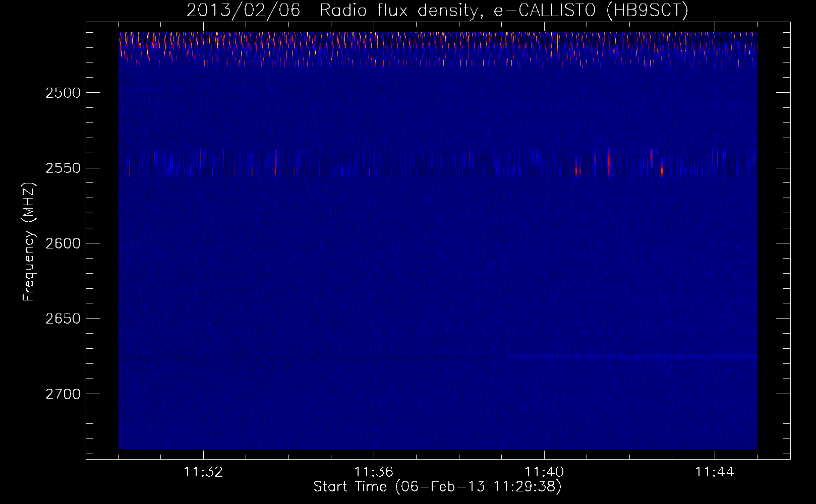Image resolution: width=816 pixels, height=504 pixels.
Task: Click the 2650 frequency tick label
Action: point(63,319)
